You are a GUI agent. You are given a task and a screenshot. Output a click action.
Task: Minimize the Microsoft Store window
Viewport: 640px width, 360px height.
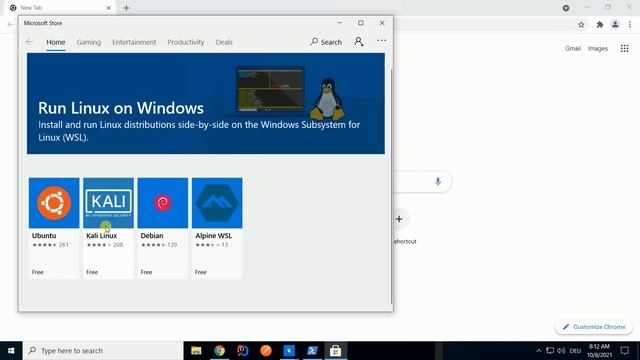[339, 23]
